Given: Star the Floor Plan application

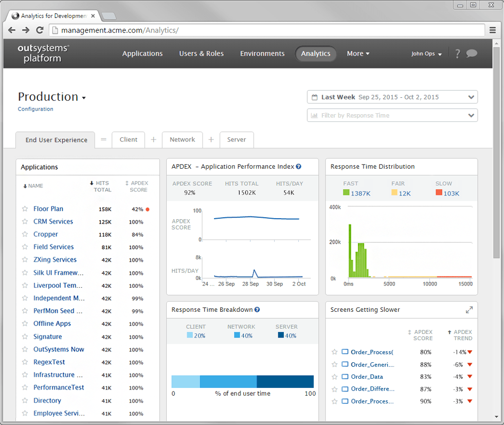Looking at the screenshot, I should 25,209.
